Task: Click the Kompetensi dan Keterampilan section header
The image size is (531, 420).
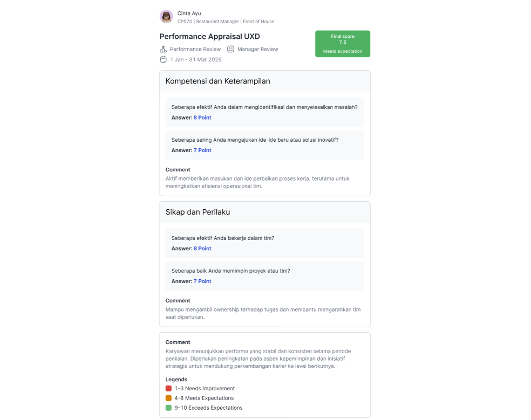Action: (x=265, y=81)
